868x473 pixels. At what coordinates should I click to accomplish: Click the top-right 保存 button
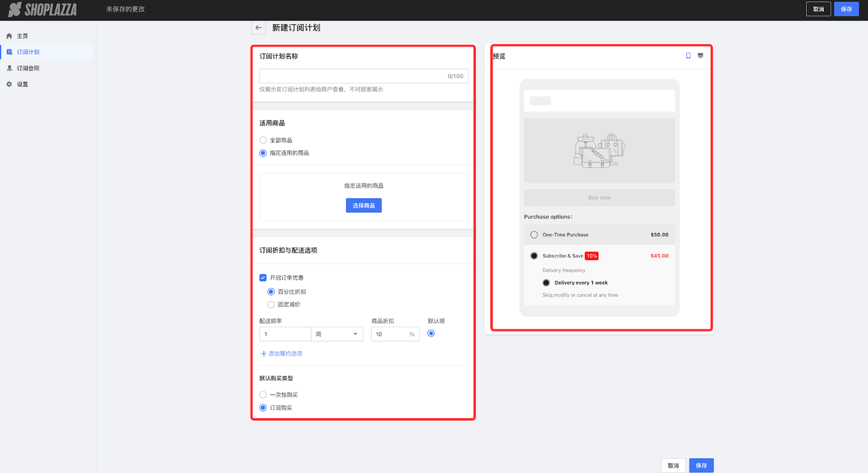(846, 9)
